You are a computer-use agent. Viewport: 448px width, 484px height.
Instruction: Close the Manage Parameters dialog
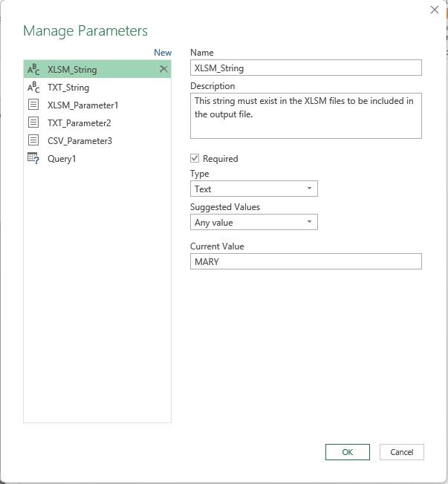[x=435, y=10]
